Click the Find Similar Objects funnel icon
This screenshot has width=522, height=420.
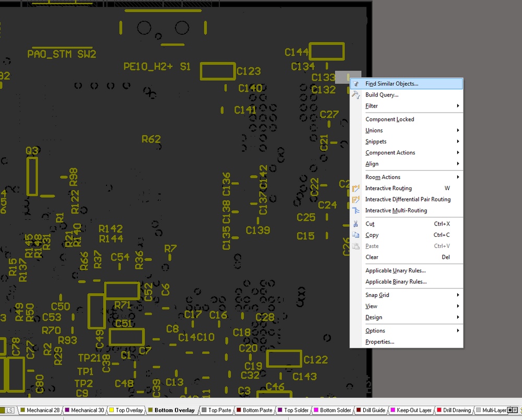coord(355,84)
